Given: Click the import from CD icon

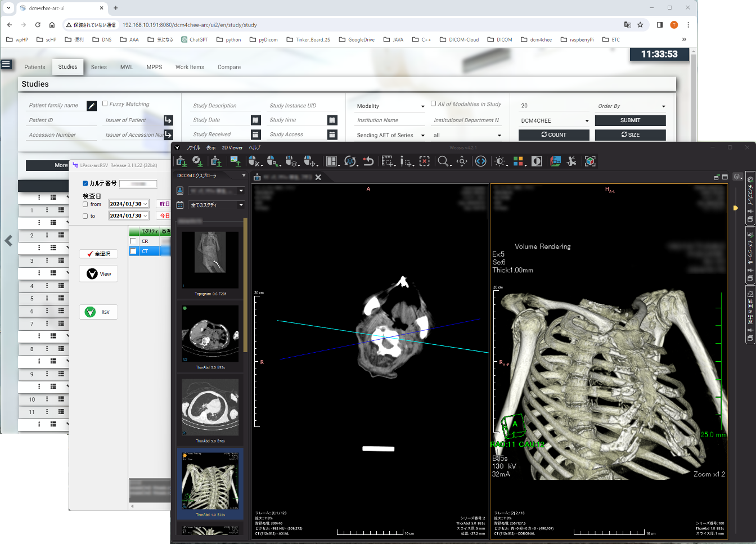Looking at the screenshot, I should pos(197,161).
